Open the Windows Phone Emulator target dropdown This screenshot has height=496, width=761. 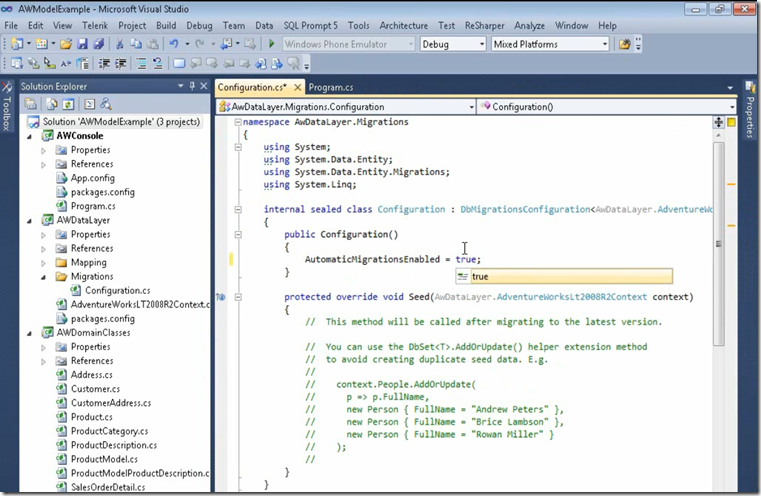[x=411, y=44]
